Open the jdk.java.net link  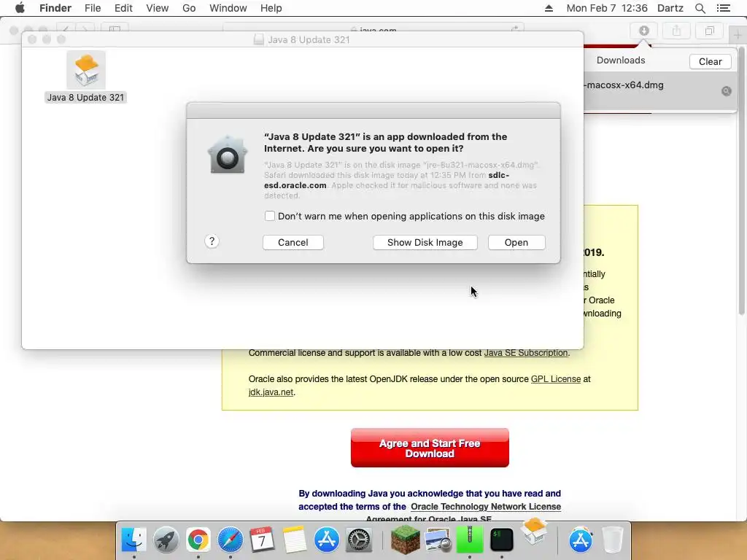tap(271, 392)
